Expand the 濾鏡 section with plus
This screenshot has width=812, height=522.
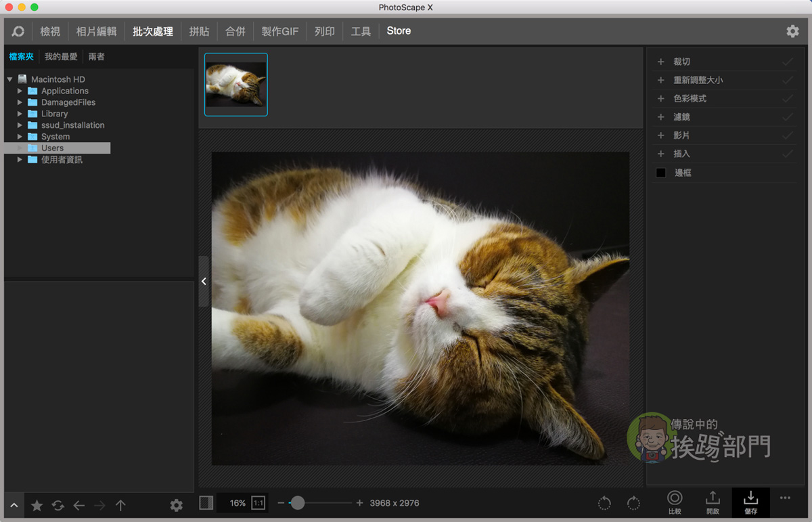661,117
